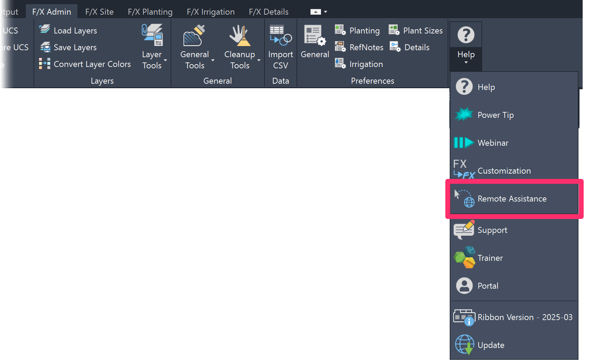This screenshot has width=598, height=364.
Task: Click the Plant Sizes label
Action: pyautogui.click(x=423, y=31)
